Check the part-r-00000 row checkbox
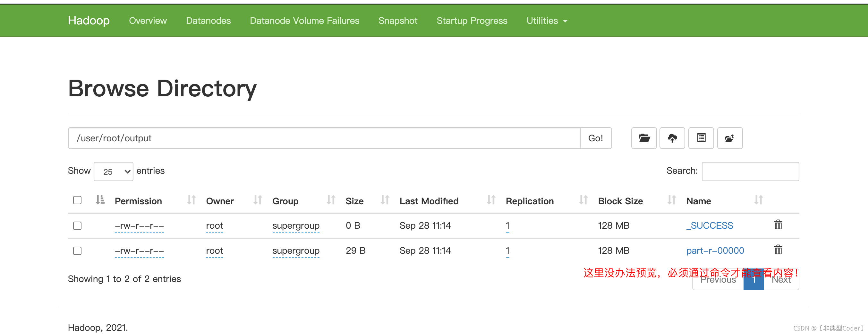This screenshot has height=334, width=868. coord(77,251)
